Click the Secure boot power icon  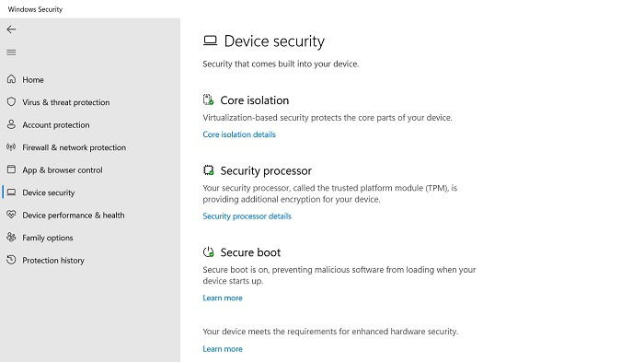click(x=209, y=251)
